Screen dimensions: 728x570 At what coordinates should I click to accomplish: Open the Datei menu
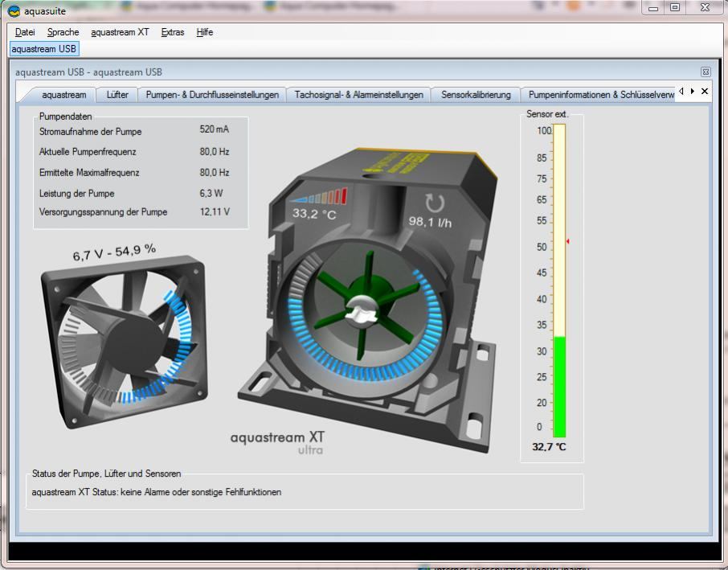pos(25,32)
